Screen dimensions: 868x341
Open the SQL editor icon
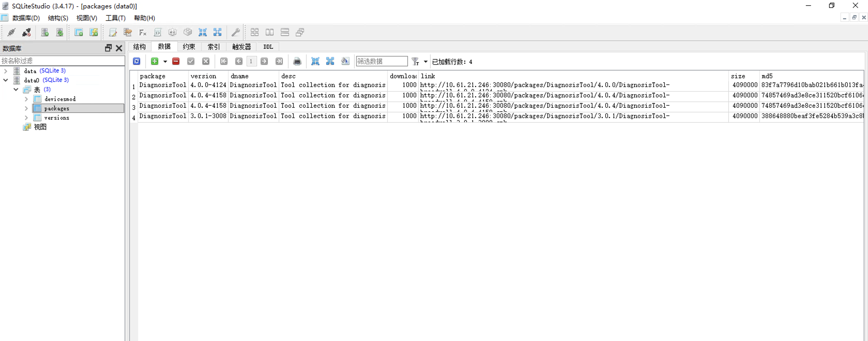coord(112,32)
